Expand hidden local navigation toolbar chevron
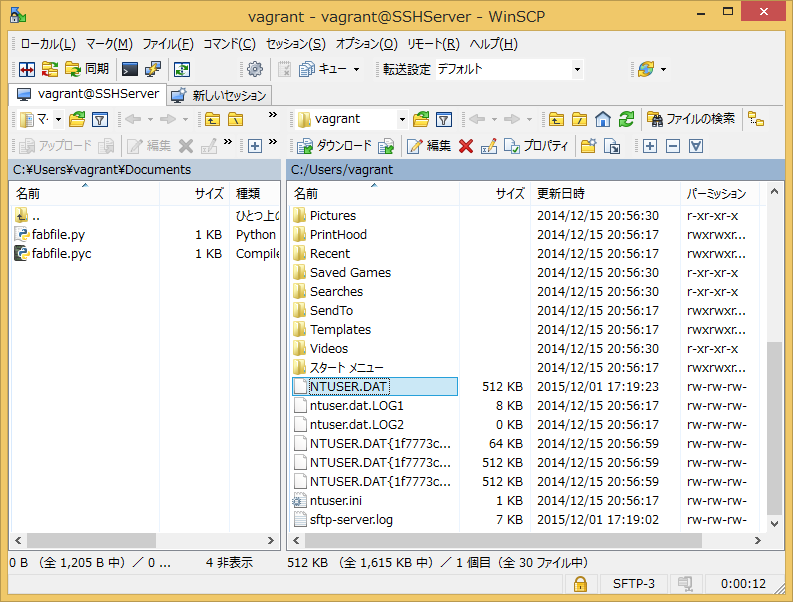The height and width of the screenshot is (602, 793). 273,115
